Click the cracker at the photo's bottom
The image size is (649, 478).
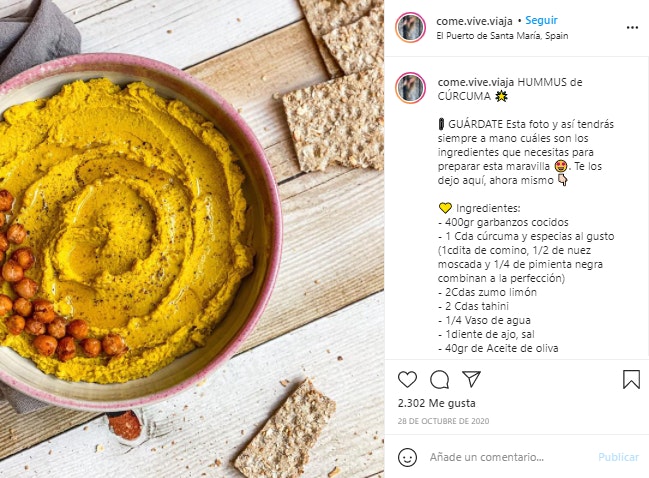[286, 429]
